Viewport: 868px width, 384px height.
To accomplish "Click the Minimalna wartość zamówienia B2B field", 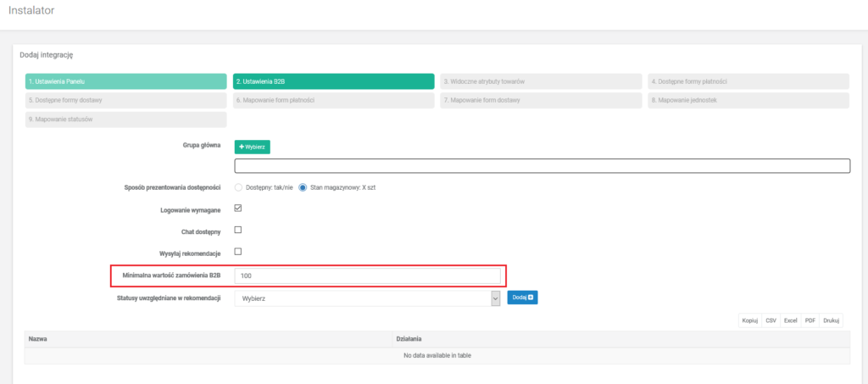I will pyautogui.click(x=369, y=275).
